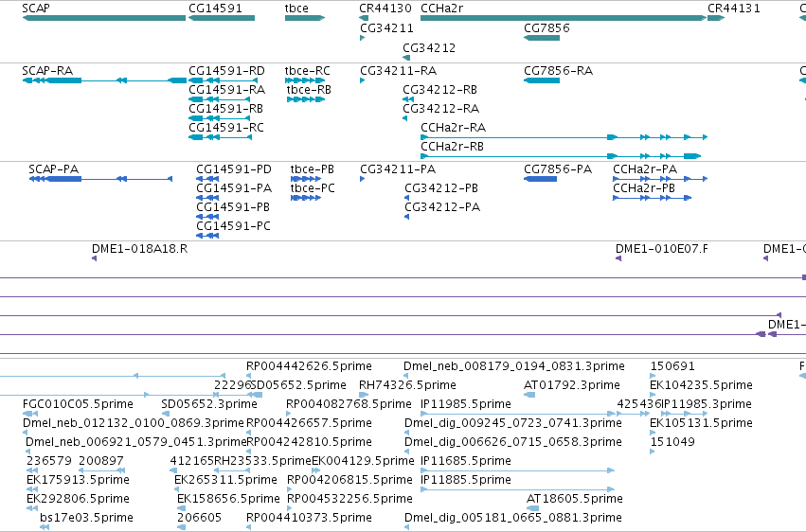This screenshot has width=806, height=532.
Task: Click the CG14591-PC protein label
Action: click(x=233, y=226)
